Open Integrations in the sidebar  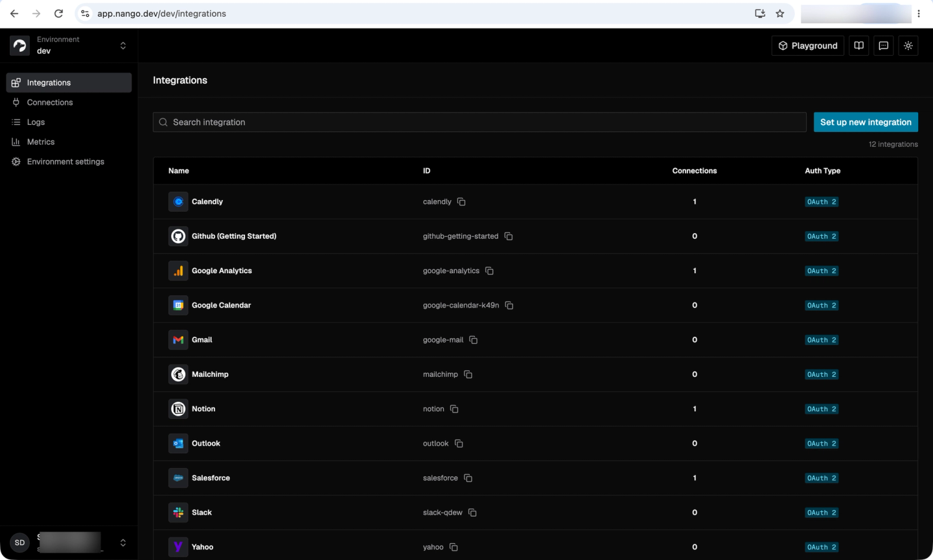(x=69, y=83)
